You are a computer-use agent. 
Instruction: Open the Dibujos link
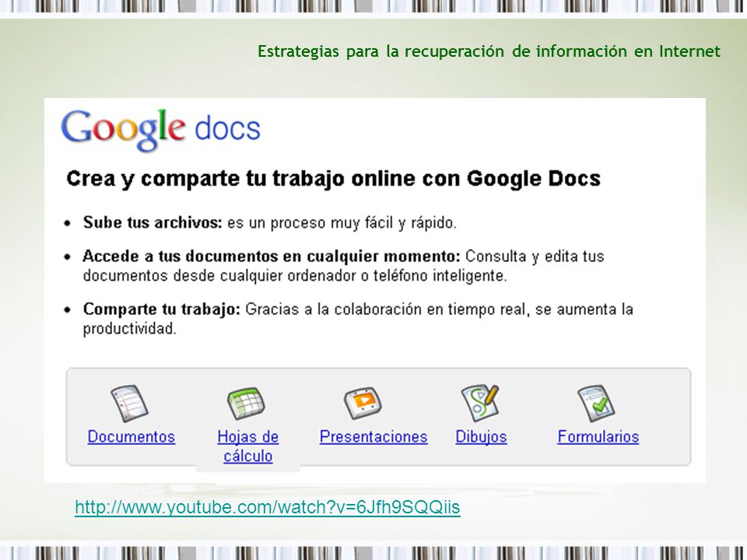[x=481, y=436]
